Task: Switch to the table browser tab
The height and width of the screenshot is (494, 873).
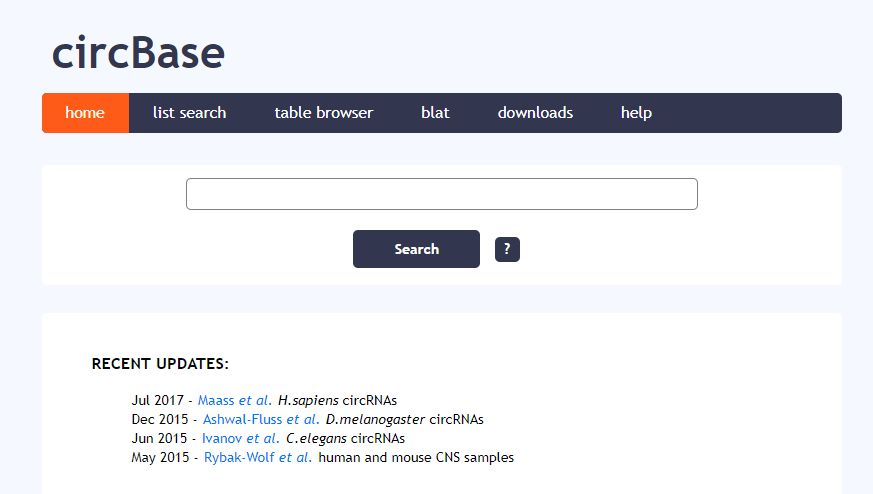Action: [x=323, y=113]
